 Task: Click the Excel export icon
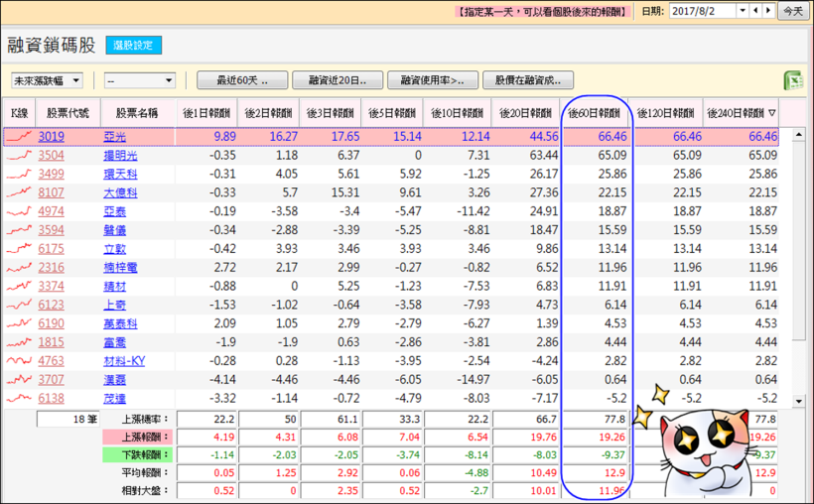(793, 80)
